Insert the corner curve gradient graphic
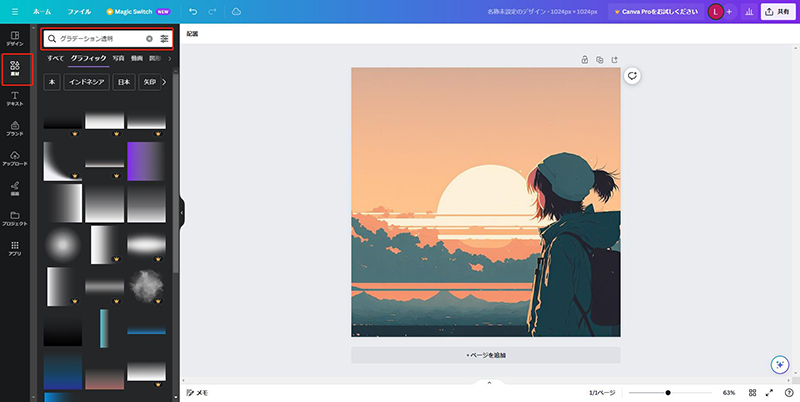The width and height of the screenshot is (800, 402). coord(63,161)
